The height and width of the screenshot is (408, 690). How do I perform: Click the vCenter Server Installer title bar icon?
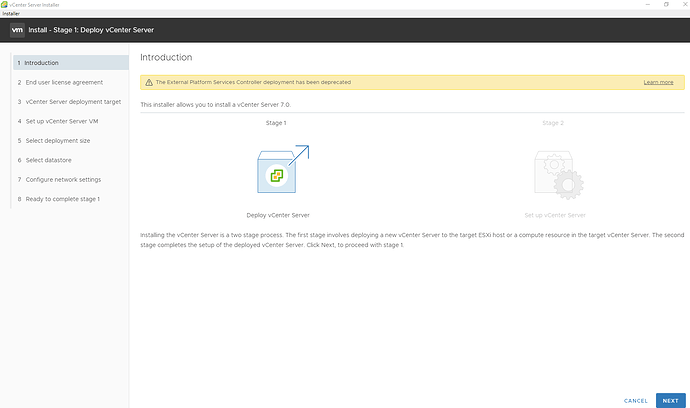pyautogui.click(x=4, y=4)
